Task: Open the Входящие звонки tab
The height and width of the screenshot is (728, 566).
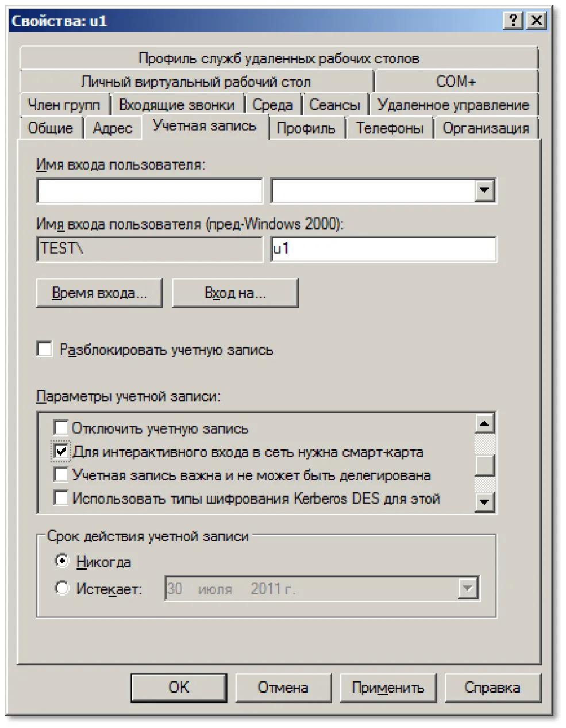Action: [x=176, y=105]
